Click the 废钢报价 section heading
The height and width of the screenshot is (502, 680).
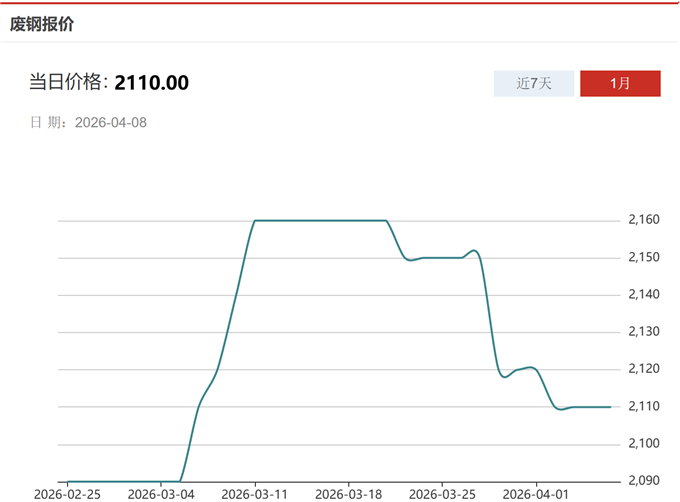pos(42,24)
